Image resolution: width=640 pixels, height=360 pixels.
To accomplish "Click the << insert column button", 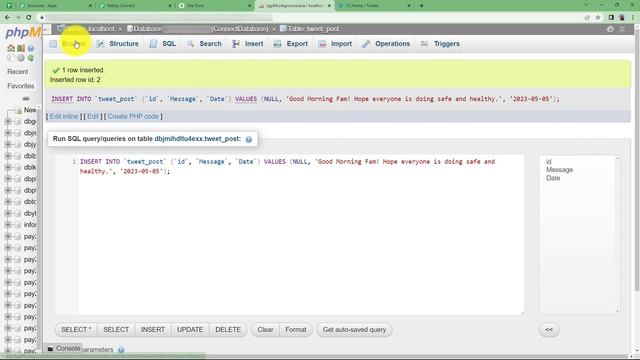I will tap(549, 330).
